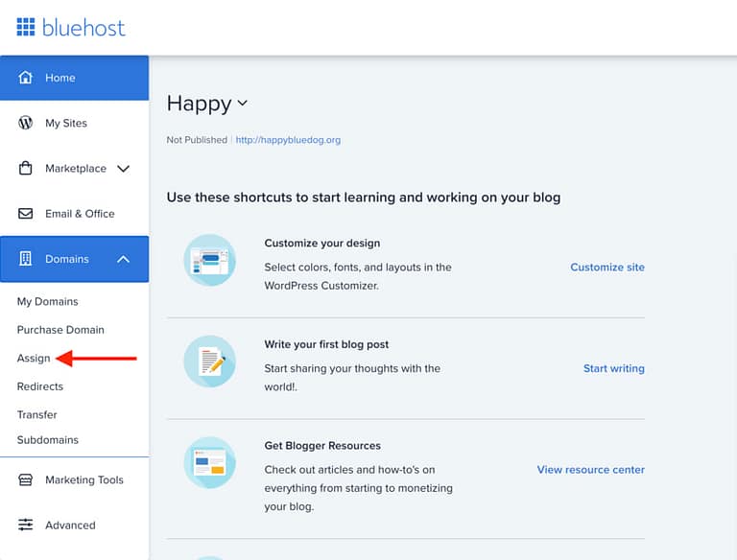
Task: Click the Bluehost grid logo icon
Action: [x=25, y=27]
